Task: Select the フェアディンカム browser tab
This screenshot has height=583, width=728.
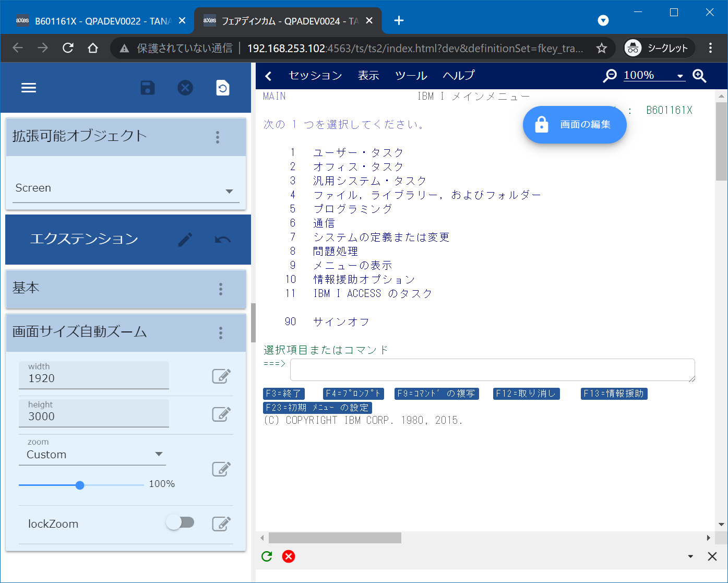Action: tap(287, 21)
